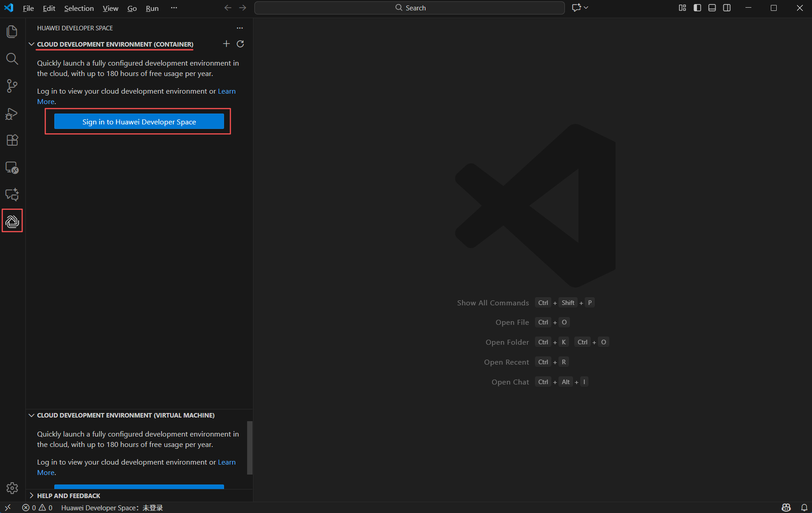This screenshot has width=812, height=513.
Task: Toggle the primary side bar visibility
Action: [x=697, y=8]
